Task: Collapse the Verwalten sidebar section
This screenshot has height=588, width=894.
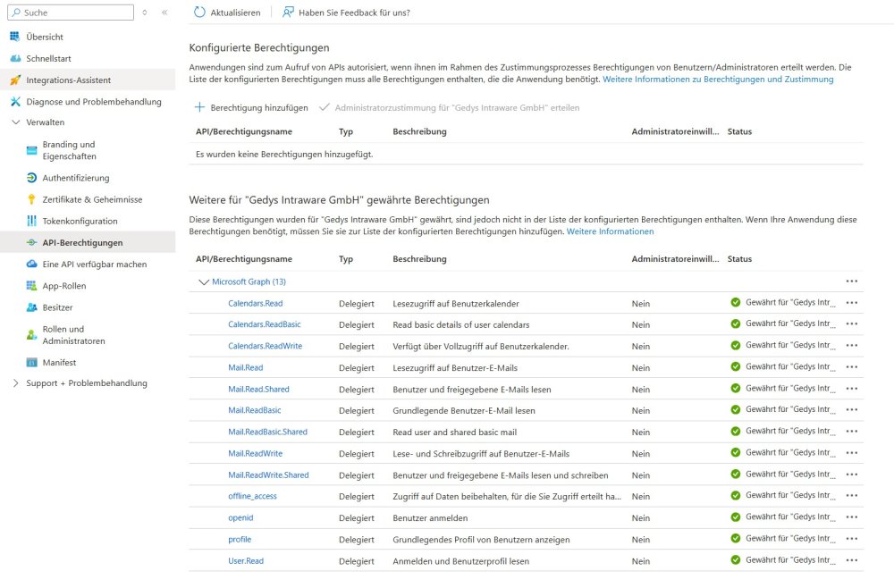Action: coord(15,122)
